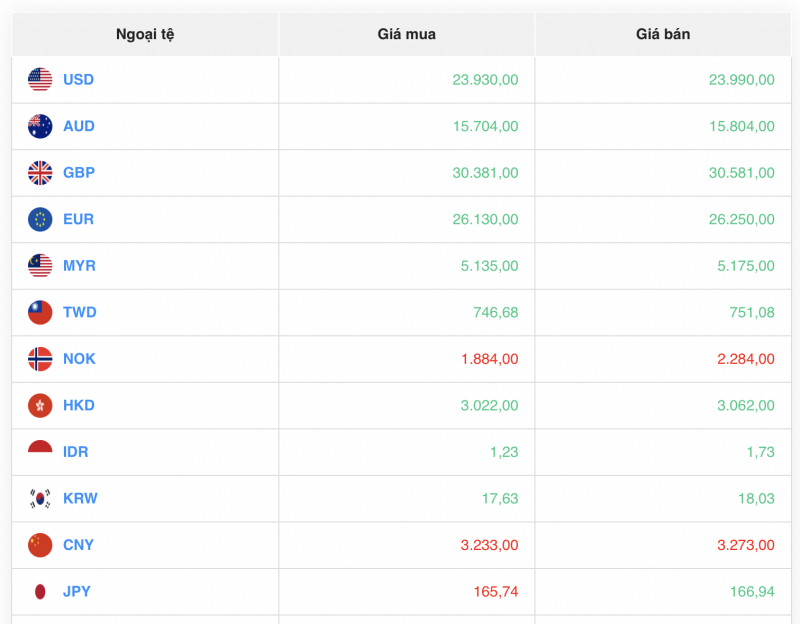
Task: Open the JPY currency details link
Action: (75, 591)
